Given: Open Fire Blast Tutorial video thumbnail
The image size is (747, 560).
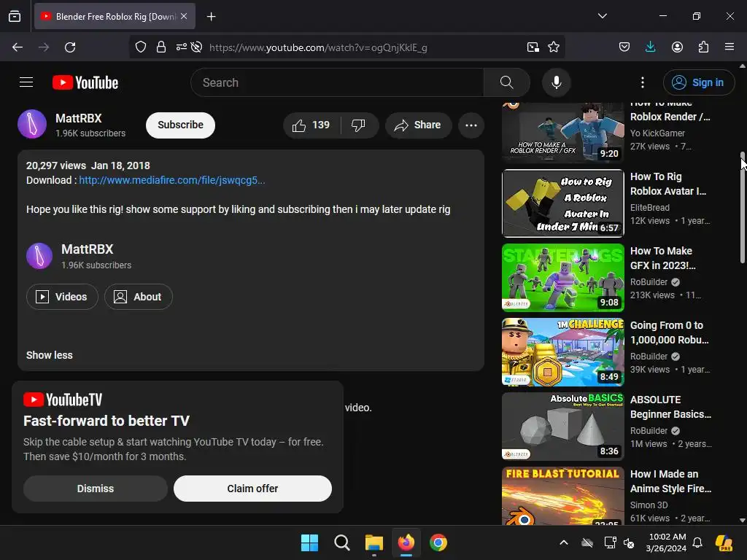Looking at the screenshot, I should pos(562,496).
